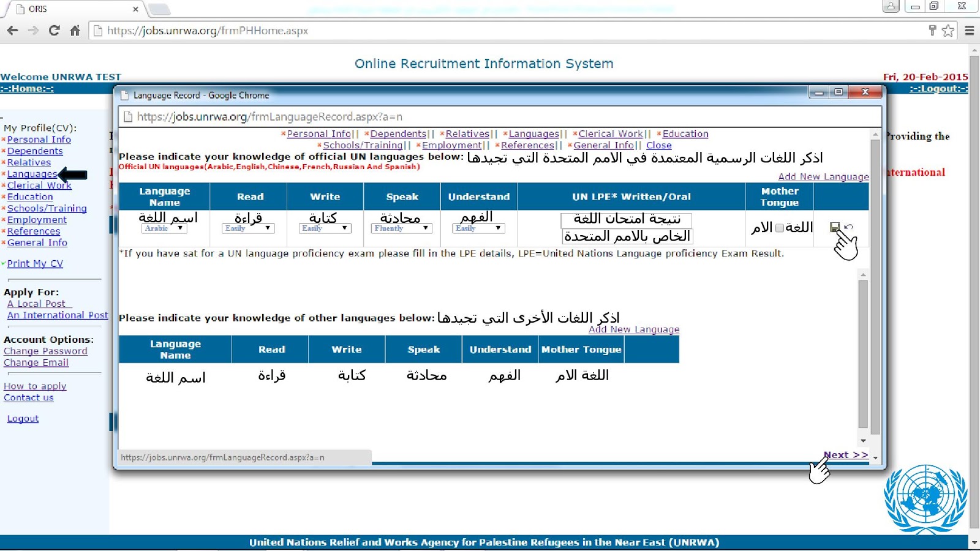Click the Next >> link
980x551 pixels.
(x=845, y=455)
